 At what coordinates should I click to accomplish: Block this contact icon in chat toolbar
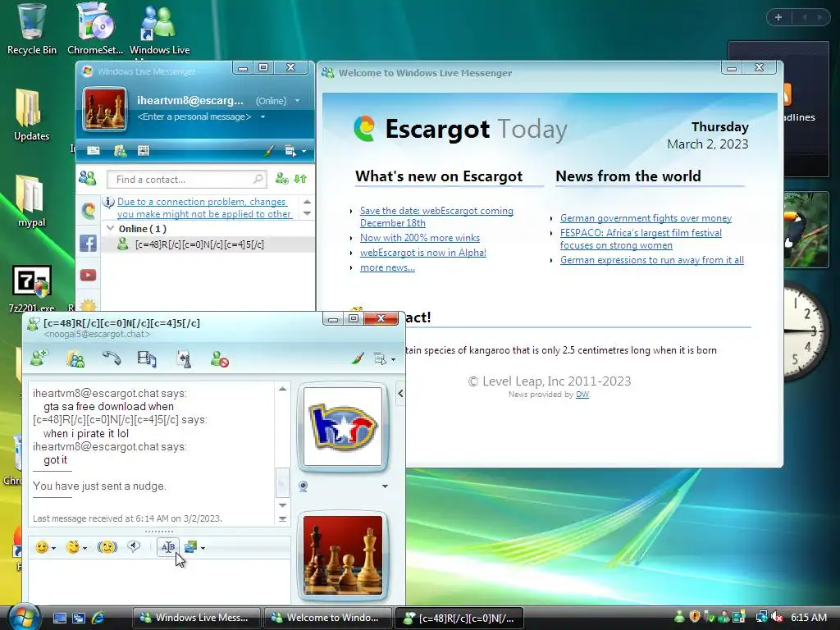[x=220, y=359]
